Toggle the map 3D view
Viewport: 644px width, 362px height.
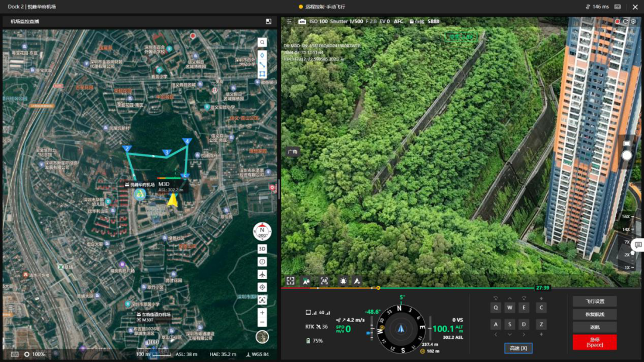262,249
